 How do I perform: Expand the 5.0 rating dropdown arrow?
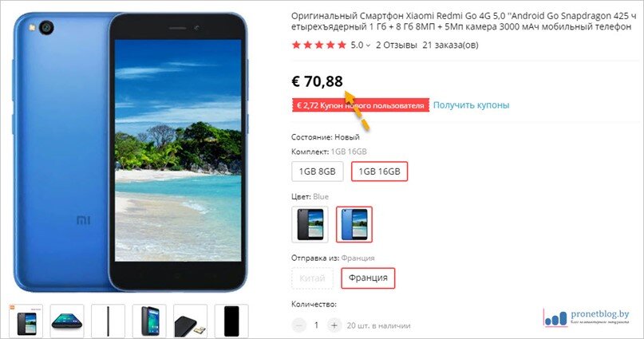pos(368,45)
